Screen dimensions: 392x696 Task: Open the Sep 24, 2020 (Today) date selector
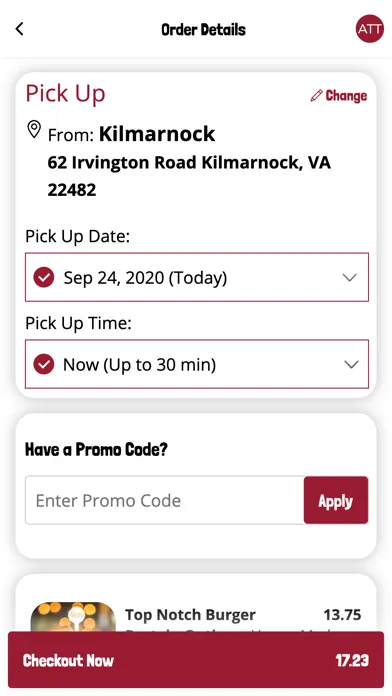[x=197, y=277]
